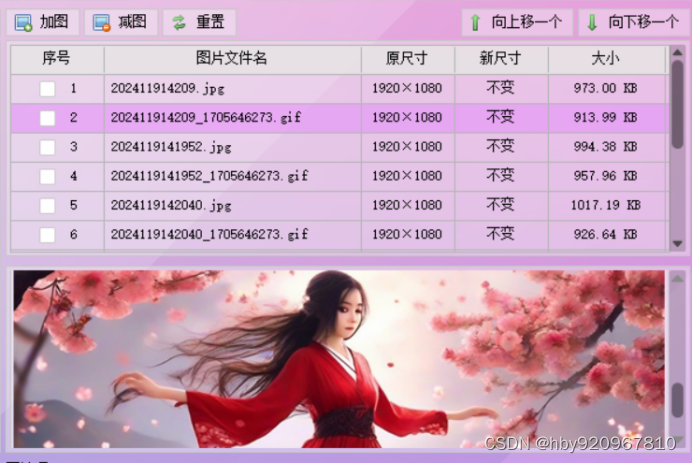Click 不变 new size in row 3
The image size is (692, 463).
pyautogui.click(x=500, y=146)
